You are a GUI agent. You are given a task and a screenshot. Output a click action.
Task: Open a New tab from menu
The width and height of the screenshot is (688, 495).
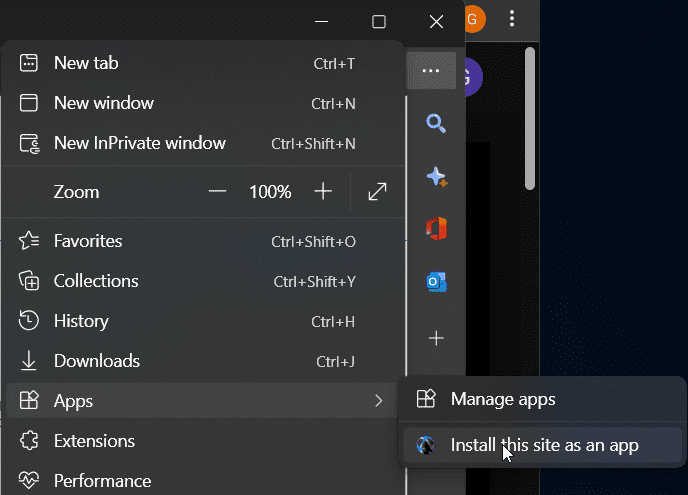tap(203, 63)
